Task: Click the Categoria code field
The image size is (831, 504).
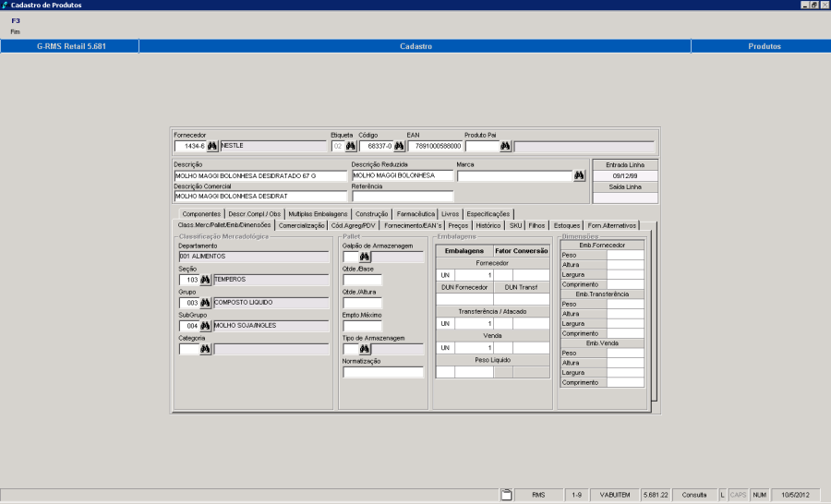Action: (x=189, y=349)
